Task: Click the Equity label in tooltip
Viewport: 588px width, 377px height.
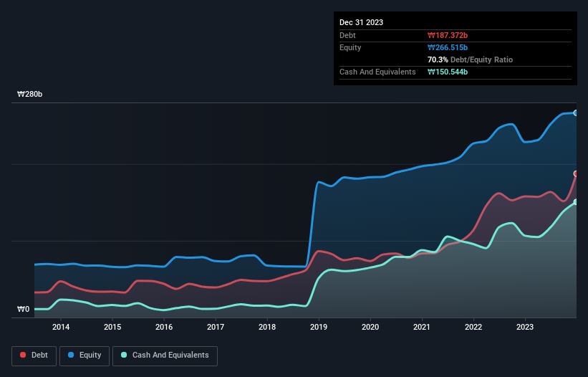Action: pyautogui.click(x=350, y=47)
